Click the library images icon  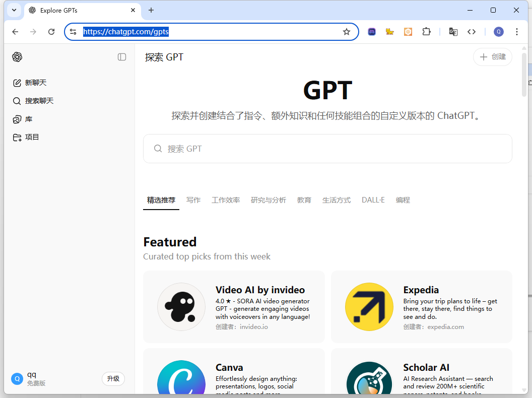click(17, 119)
